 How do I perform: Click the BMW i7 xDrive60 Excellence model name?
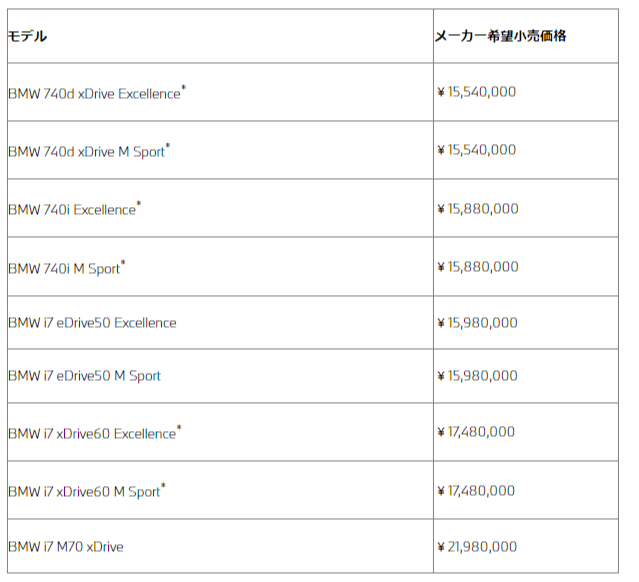(94, 433)
